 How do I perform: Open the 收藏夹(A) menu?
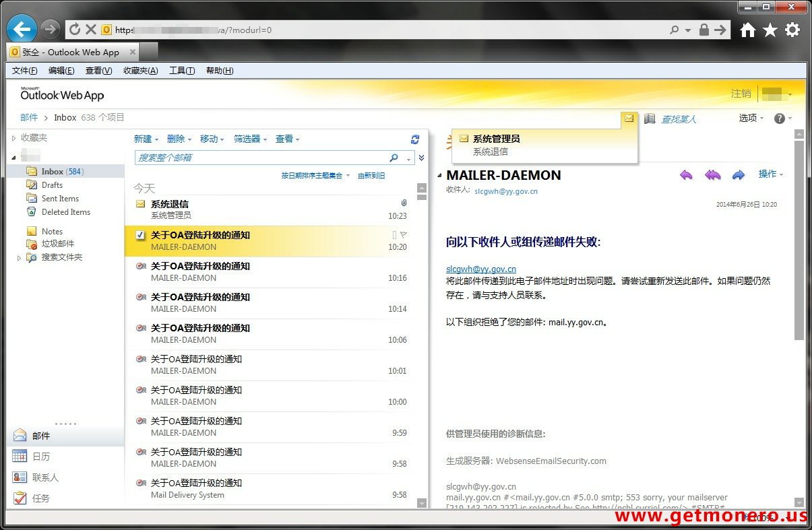click(140, 71)
